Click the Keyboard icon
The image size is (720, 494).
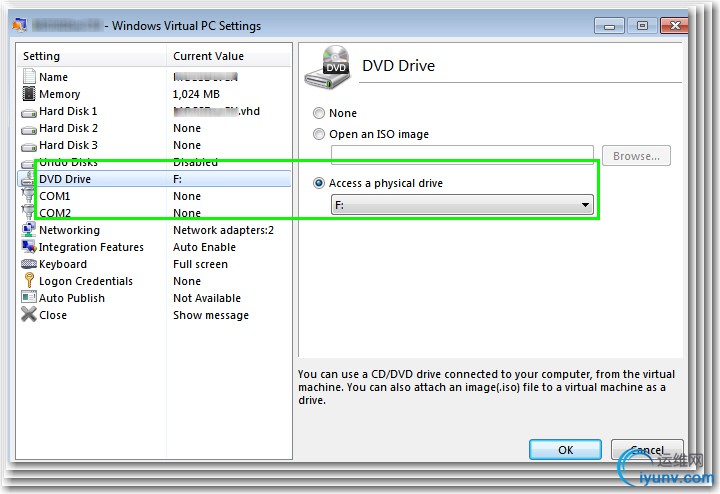(29, 264)
